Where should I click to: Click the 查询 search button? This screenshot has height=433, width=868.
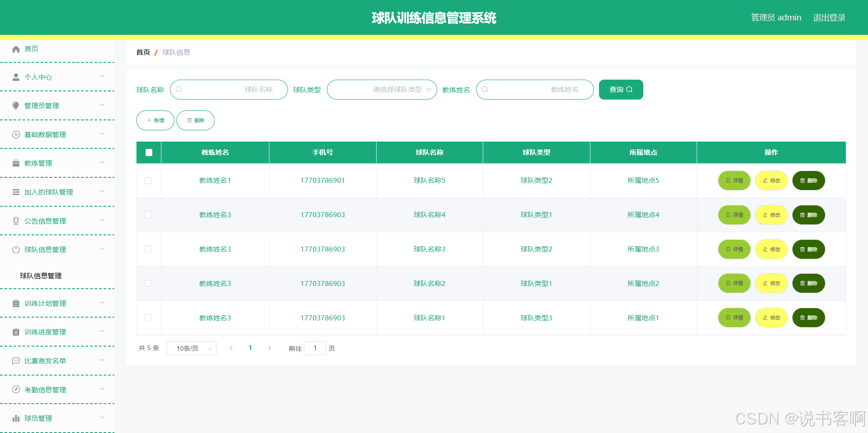click(x=621, y=90)
